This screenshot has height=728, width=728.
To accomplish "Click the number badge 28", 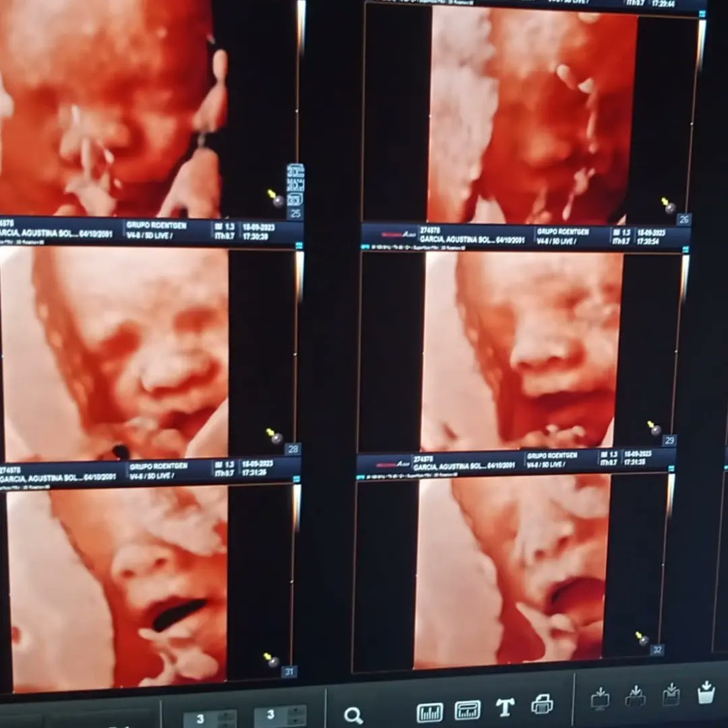I will pyautogui.click(x=293, y=449).
